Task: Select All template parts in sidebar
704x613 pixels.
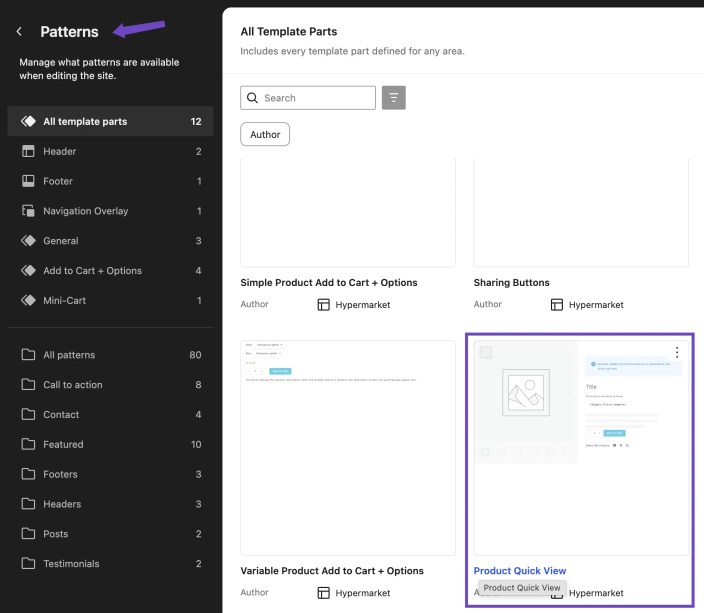Action: (x=110, y=121)
